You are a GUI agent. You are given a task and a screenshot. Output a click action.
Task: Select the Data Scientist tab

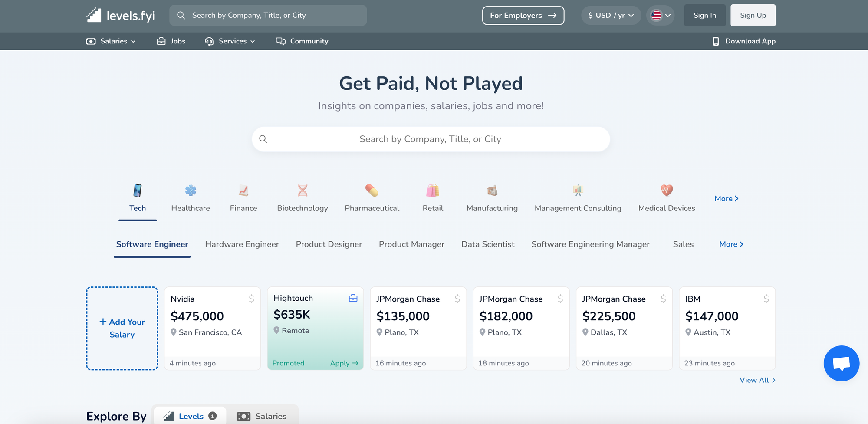[x=488, y=244]
